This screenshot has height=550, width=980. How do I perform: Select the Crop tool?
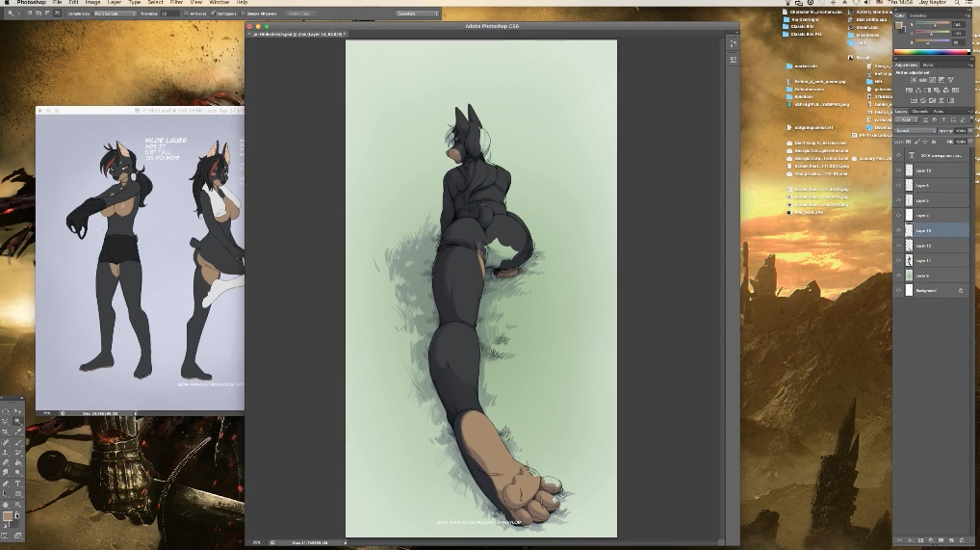[x=6, y=432]
